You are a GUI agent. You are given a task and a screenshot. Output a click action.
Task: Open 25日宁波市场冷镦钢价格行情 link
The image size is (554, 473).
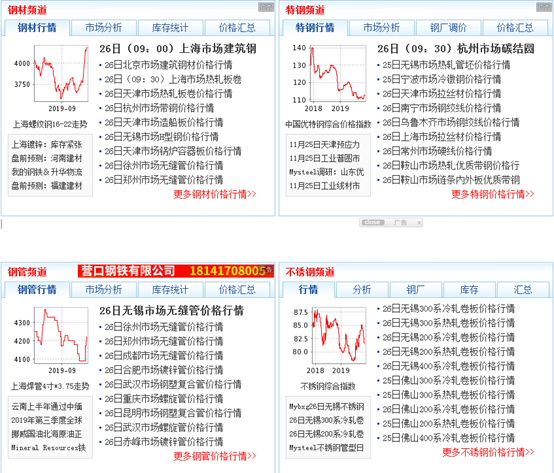coord(442,79)
